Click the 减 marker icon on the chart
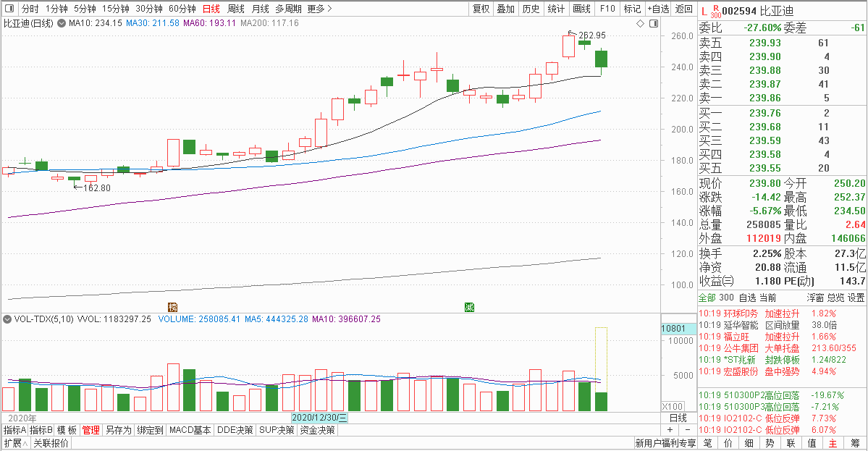Viewport: 868px width, 451px height. [x=469, y=307]
